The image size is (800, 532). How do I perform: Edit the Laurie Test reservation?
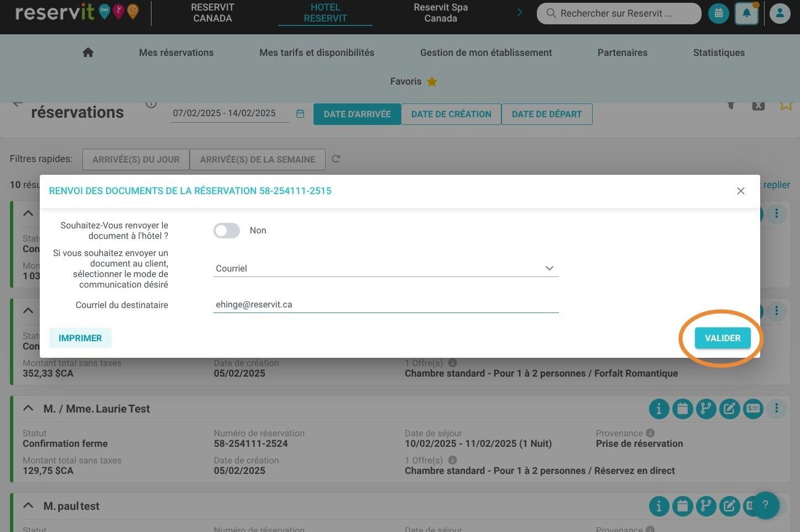[x=730, y=409]
